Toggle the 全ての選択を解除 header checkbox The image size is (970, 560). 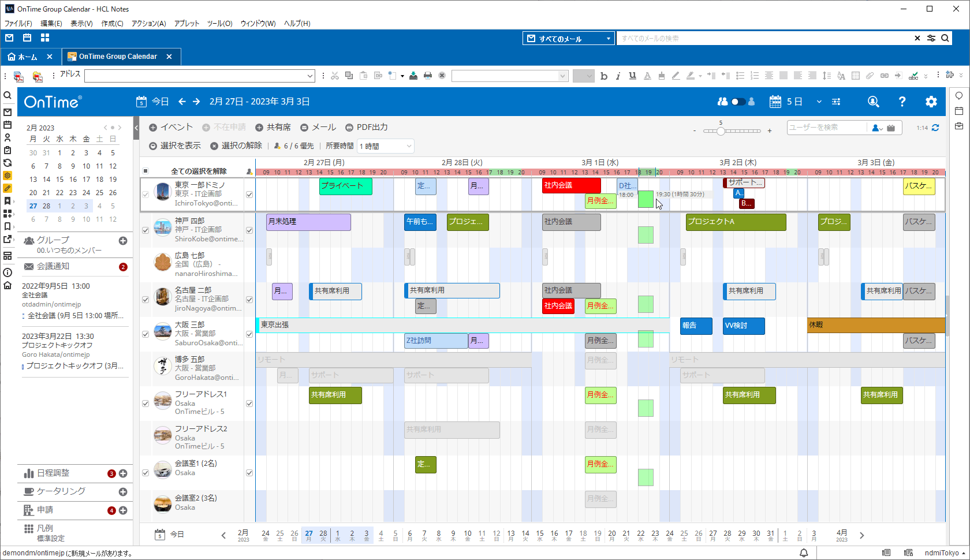pyautogui.click(x=145, y=171)
